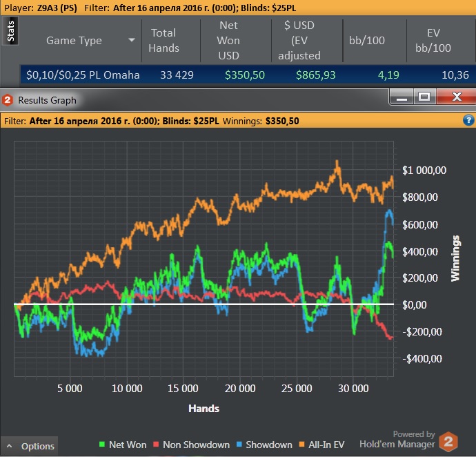The image size is (476, 457).
Task: Toggle the blue Showdown legend swatch
Action: pyautogui.click(x=239, y=445)
